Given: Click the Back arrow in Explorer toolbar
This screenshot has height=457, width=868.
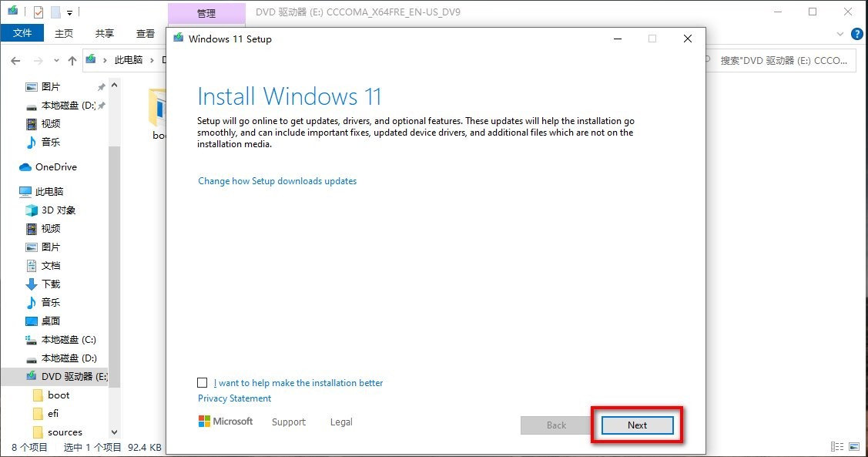Looking at the screenshot, I should coord(15,60).
